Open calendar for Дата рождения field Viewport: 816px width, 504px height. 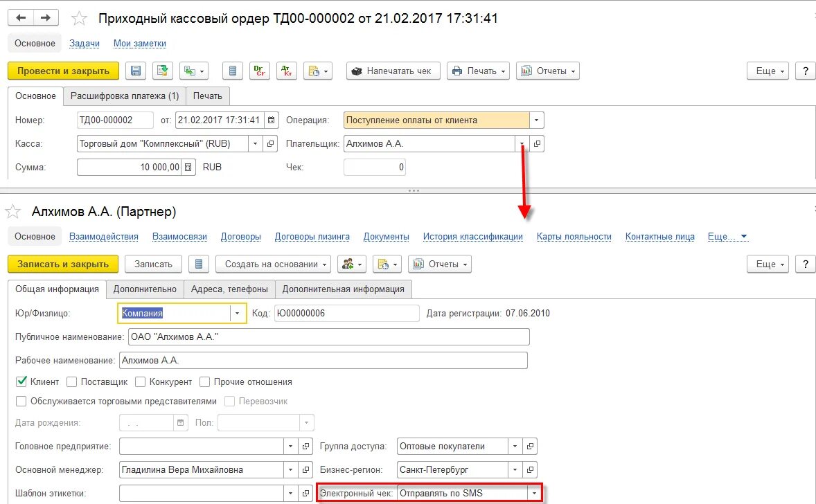pos(180,423)
